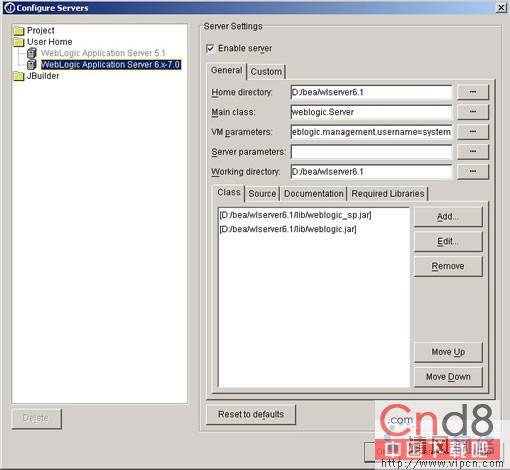510x470 pixels.
Task: Click WebLogic Server 6.x-7.0 server icon
Action: pos(32,64)
